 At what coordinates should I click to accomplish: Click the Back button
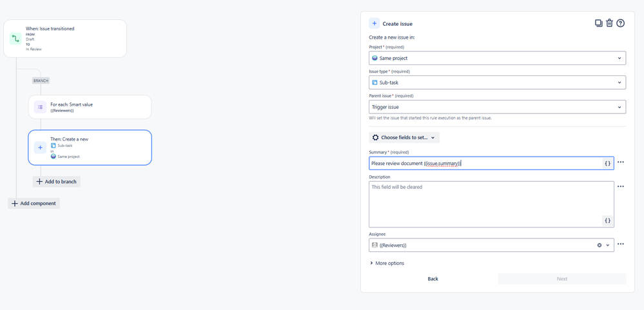433,279
